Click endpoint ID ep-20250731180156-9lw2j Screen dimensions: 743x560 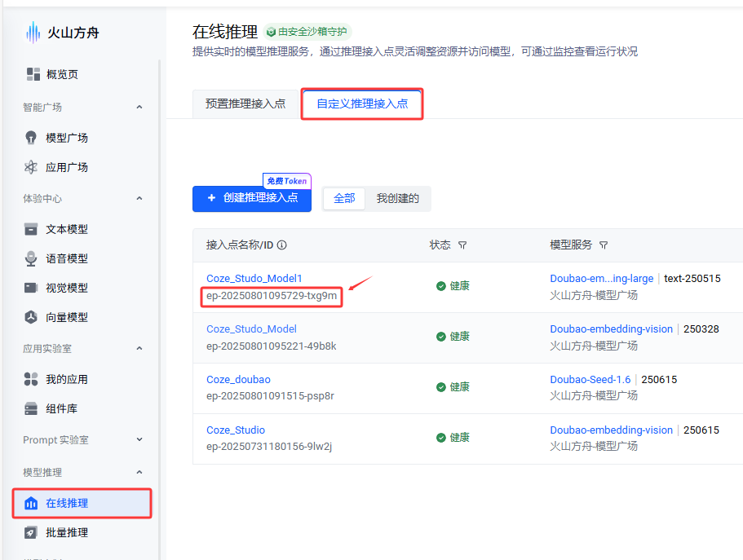pyautogui.click(x=268, y=447)
